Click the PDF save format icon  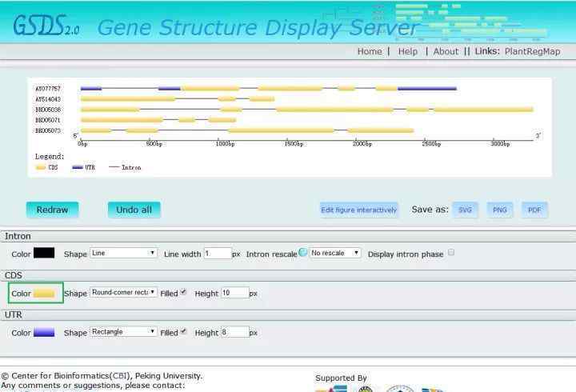[x=534, y=210]
